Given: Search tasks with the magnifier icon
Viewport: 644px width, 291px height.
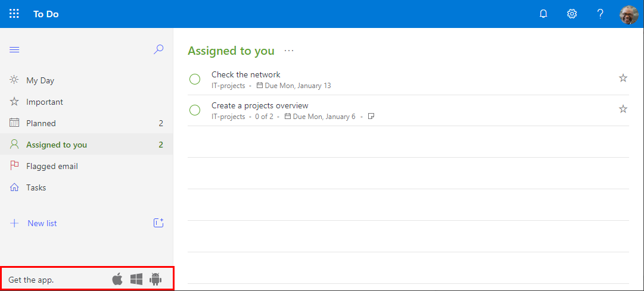Looking at the screenshot, I should tap(158, 49).
